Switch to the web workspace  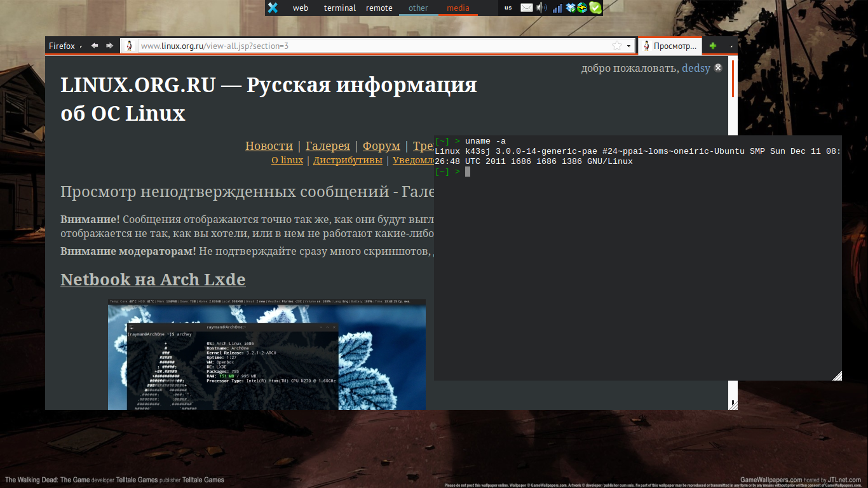coord(301,8)
